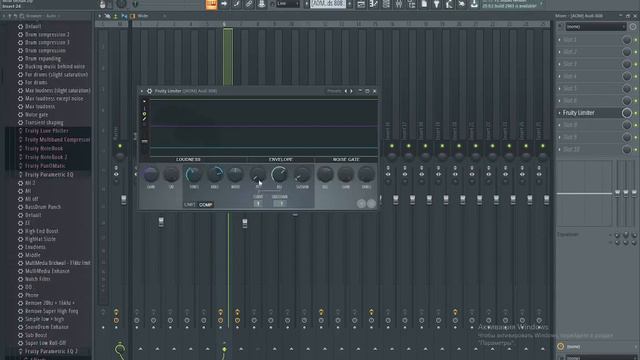Click the 'Fruity PanOMatic' browser entry
Screen dimensions: 640x360
coord(45,166)
